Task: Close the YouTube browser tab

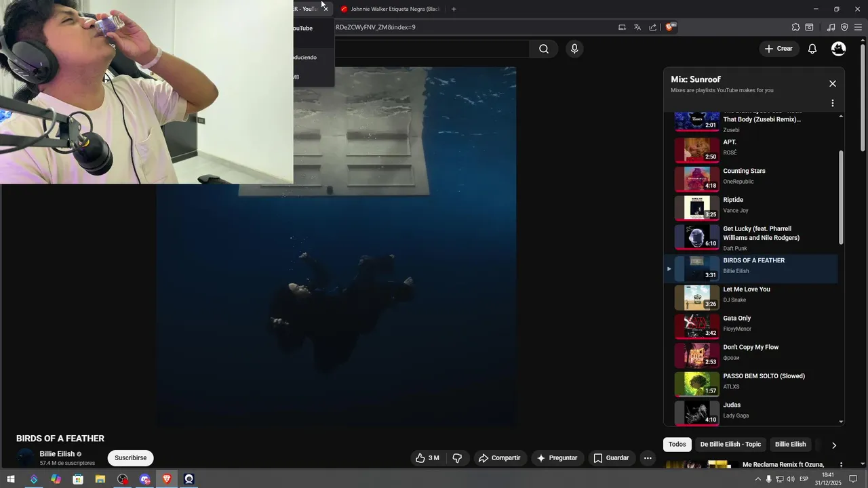Action: [325, 9]
